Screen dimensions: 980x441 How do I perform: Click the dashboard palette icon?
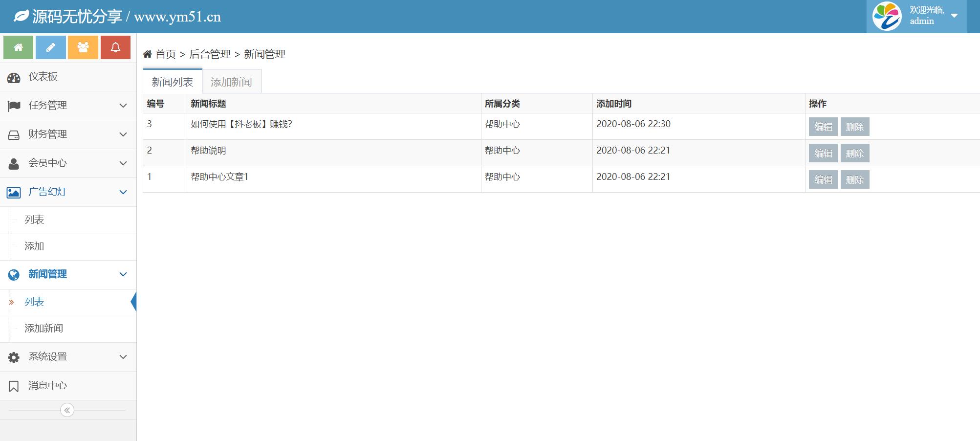tap(14, 77)
